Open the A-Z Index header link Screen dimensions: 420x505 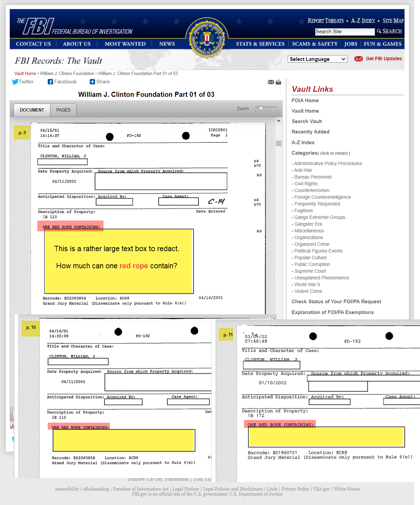pos(363,21)
